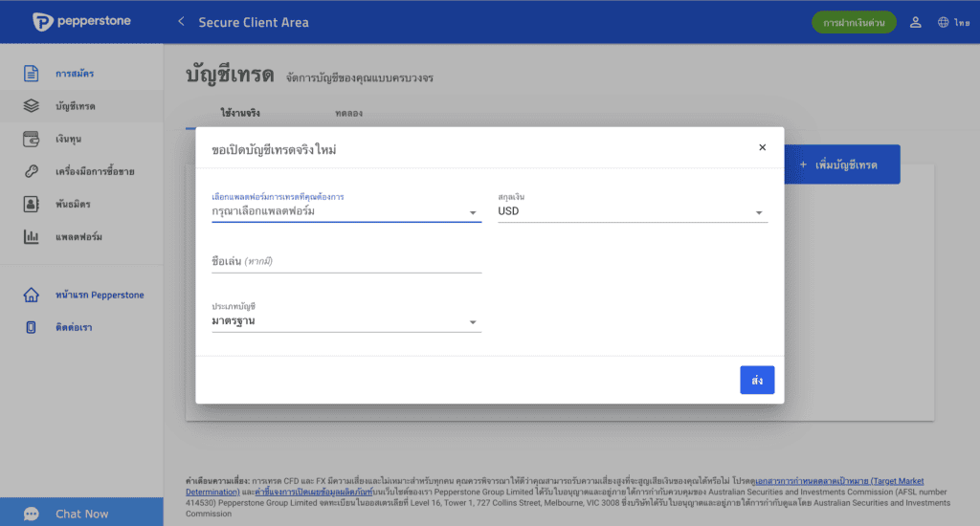Click the green quick deposit button
The height and width of the screenshot is (526, 980).
854,22
